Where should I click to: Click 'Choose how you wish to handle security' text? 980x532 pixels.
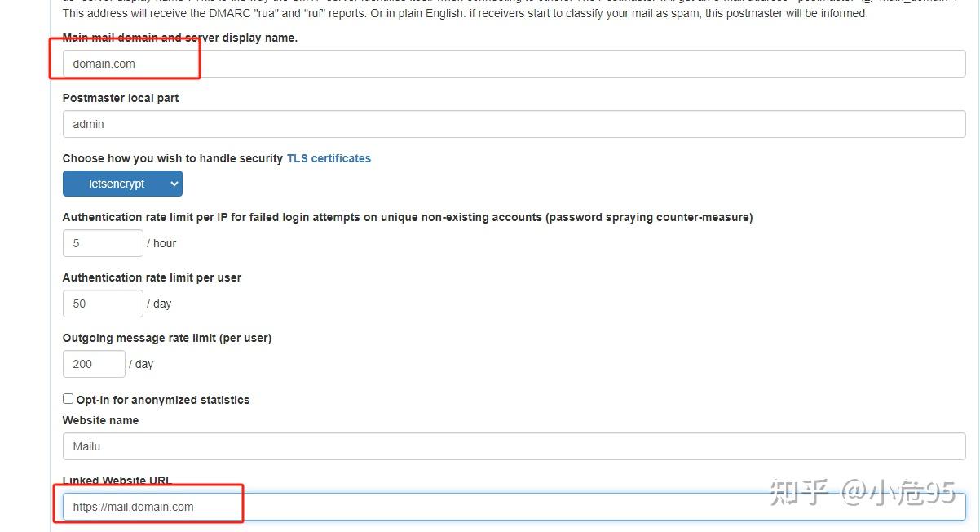173,158
